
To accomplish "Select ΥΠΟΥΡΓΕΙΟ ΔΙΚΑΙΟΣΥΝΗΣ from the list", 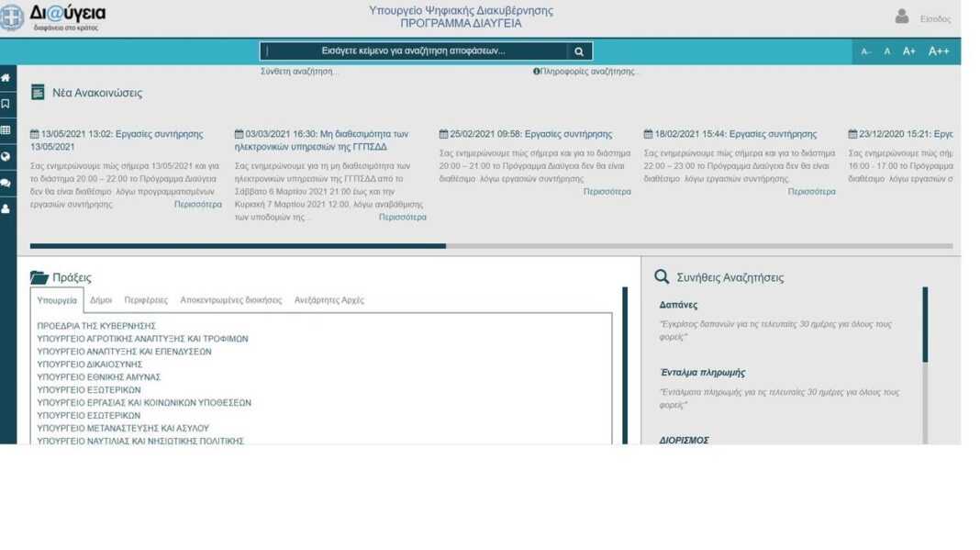I will point(90,365).
